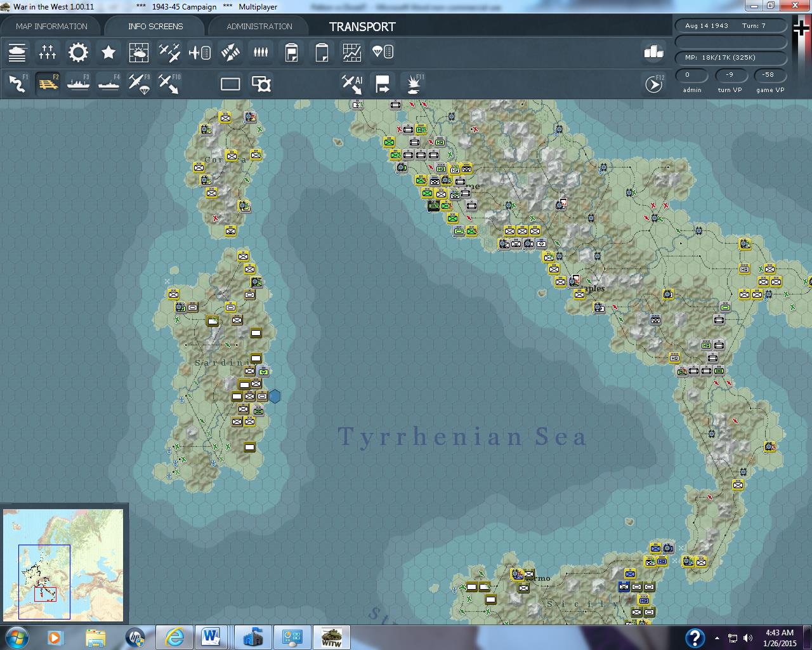This screenshot has width=812, height=650.
Task: Open the air execution crossed-arrows icon
Action: click(230, 52)
